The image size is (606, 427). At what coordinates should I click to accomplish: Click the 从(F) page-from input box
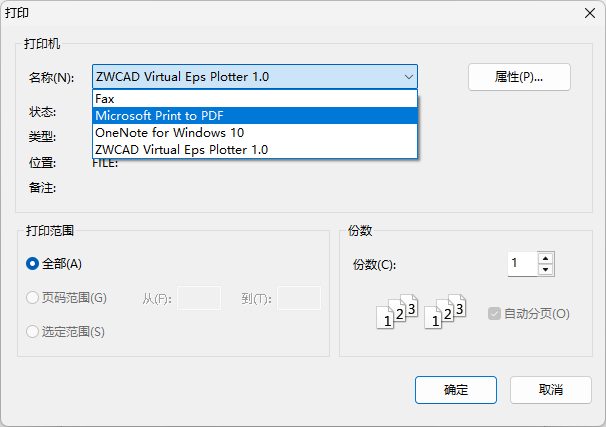[x=199, y=298]
